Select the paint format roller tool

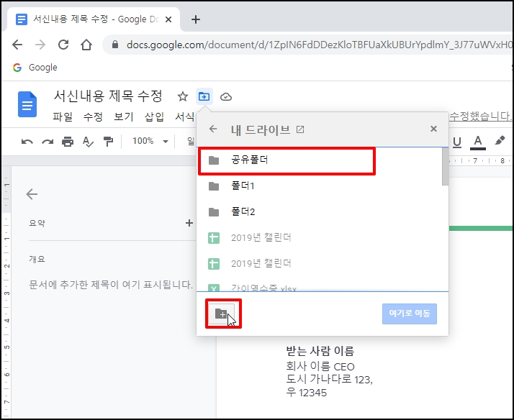point(108,142)
